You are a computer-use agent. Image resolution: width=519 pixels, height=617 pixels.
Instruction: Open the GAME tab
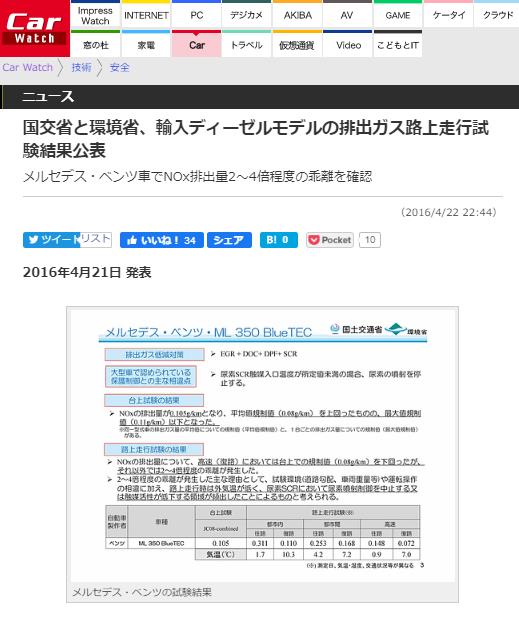(x=397, y=15)
